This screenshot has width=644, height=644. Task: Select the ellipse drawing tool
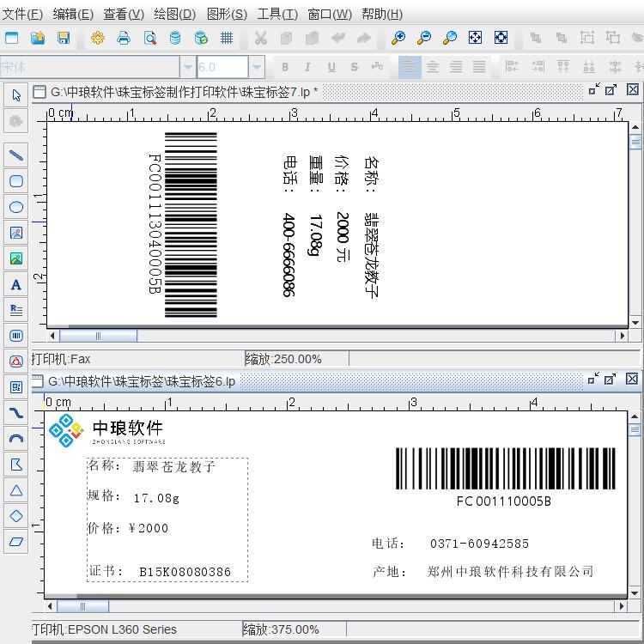pyautogui.click(x=15, y=207)
